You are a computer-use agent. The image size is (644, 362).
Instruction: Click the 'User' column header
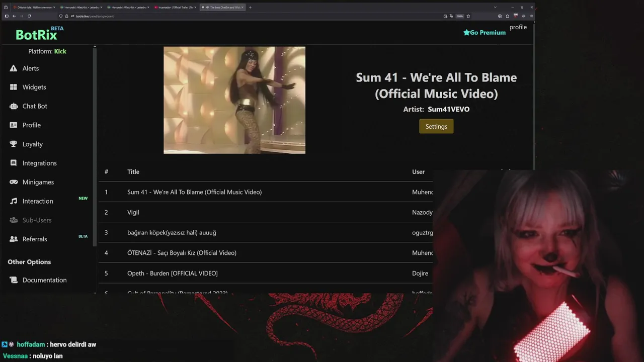point(418,172)
